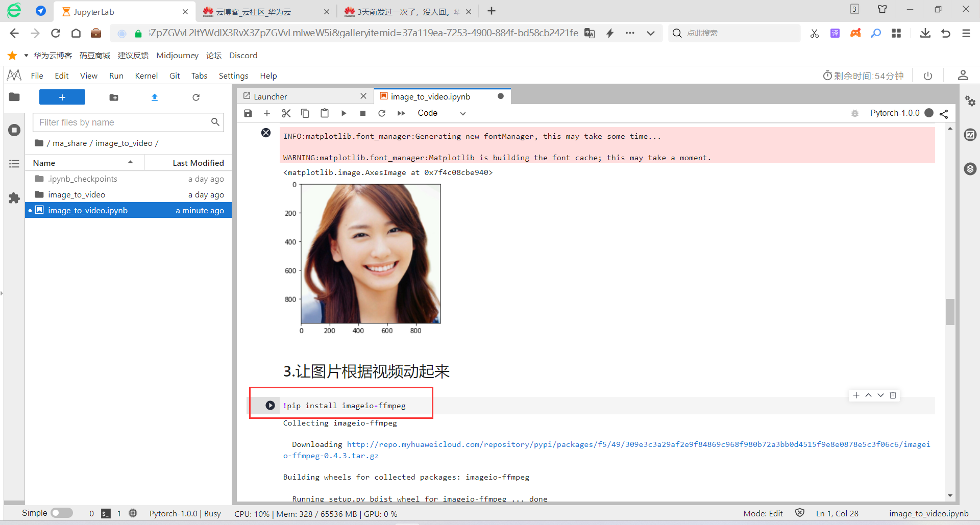This screenshot has height=525, width=980.
Task: Select image_to_video.ipynb in file list
Action: 128,211
